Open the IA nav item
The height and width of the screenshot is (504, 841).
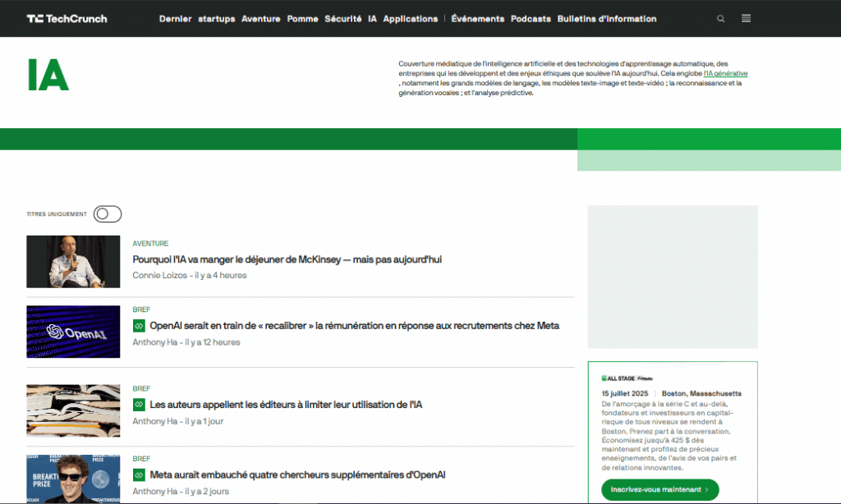(x=372, y=19)
